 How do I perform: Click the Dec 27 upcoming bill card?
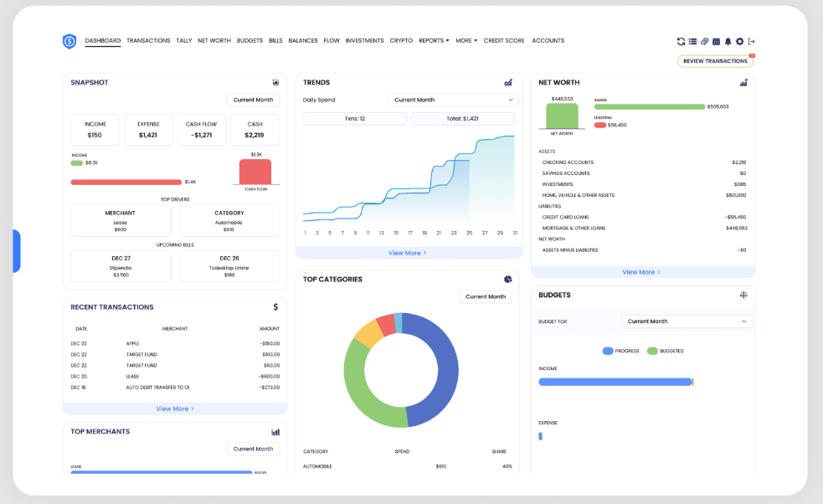click(x=121, y=266)
